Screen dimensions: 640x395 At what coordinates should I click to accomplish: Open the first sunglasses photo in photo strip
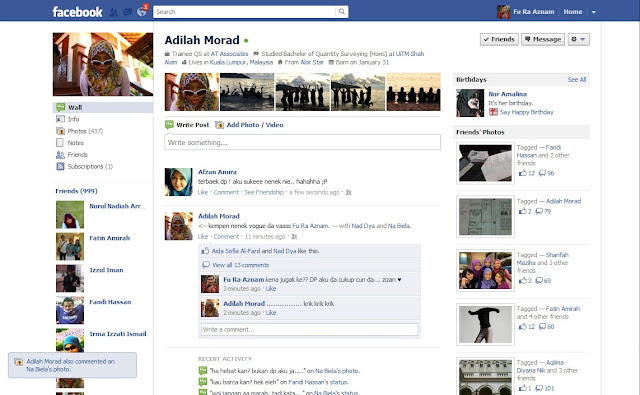pos(192,92)
